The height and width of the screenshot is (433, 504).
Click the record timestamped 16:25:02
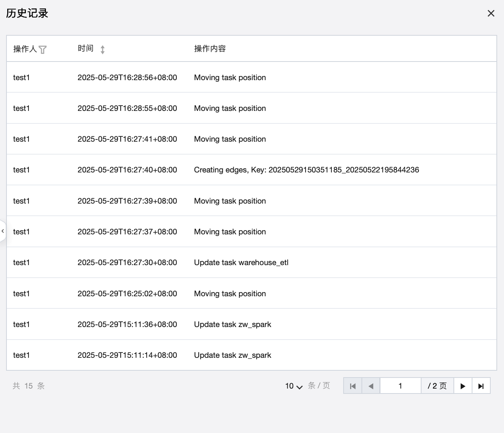127,294
